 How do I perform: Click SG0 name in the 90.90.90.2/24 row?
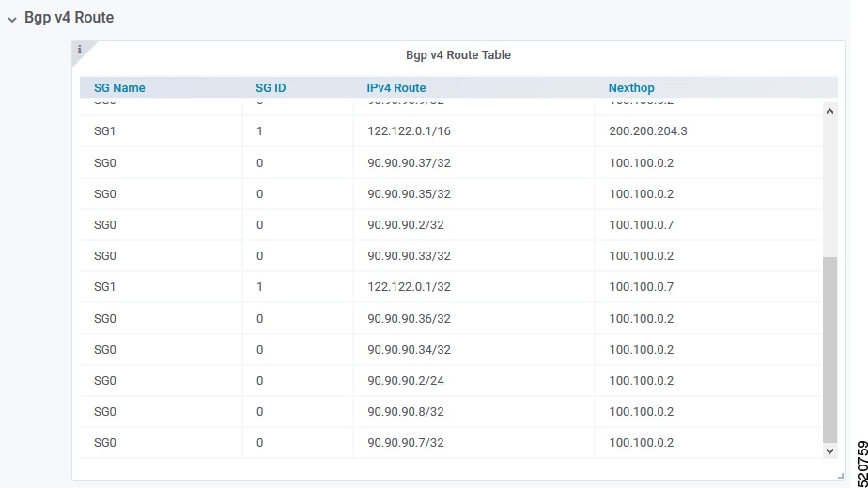[104, 381]
